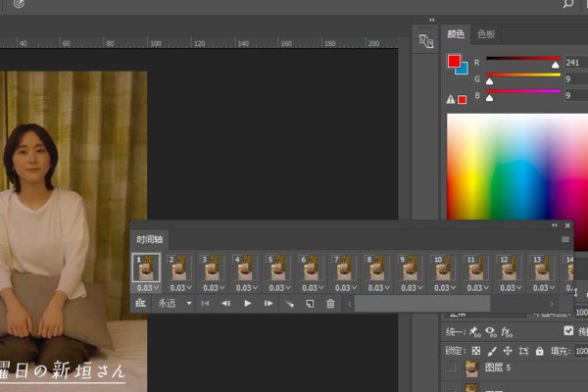
Task: Toggle unify layer visibility button
Action: click(491, 331)
